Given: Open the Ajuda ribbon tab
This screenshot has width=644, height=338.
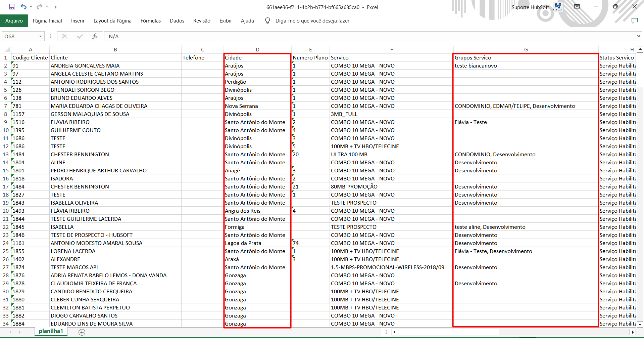Looking at the screenshot, I should coord(247,21).
